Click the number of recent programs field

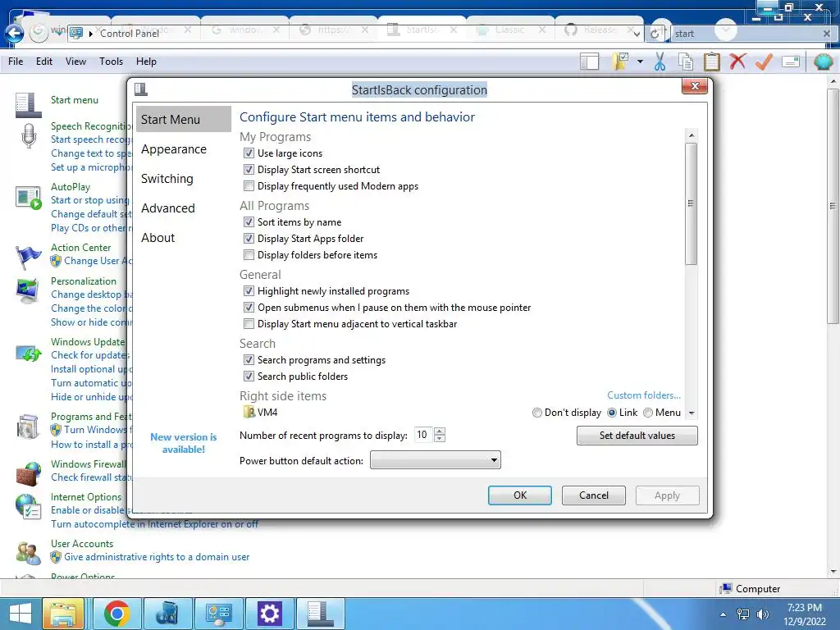[424, 435]
